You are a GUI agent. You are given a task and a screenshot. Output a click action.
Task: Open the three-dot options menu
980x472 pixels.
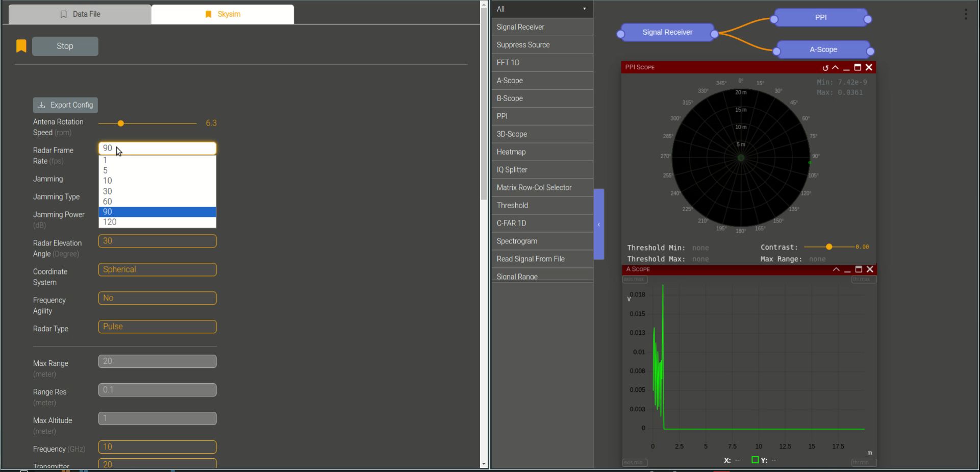965,14
